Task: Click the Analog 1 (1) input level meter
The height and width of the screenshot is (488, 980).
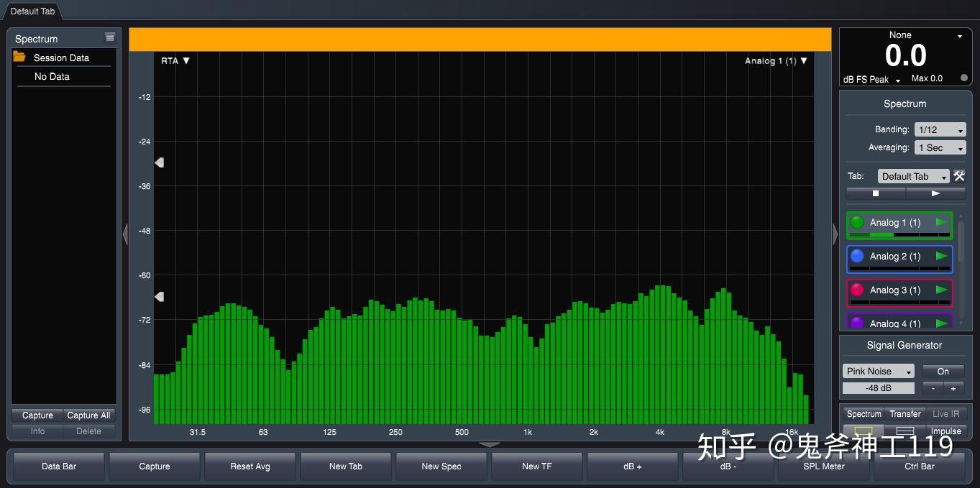Action: click(x=899, y=234)
